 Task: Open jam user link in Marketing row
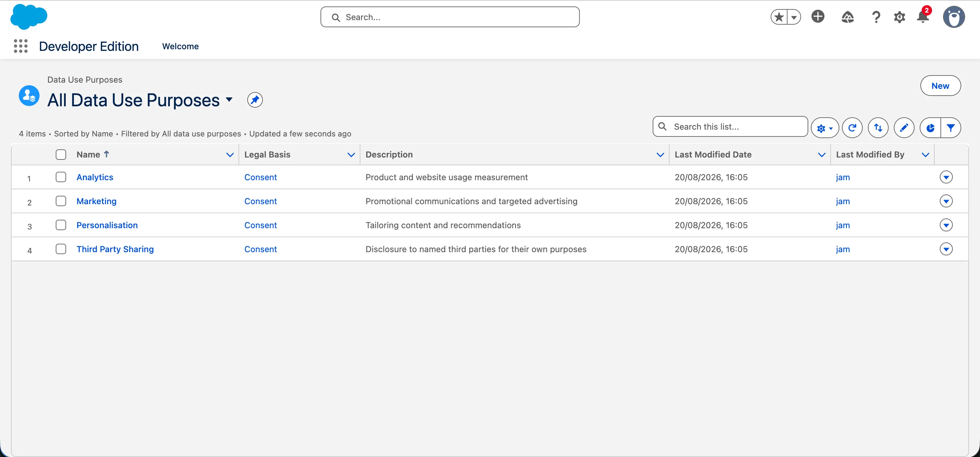coord(843,201)
